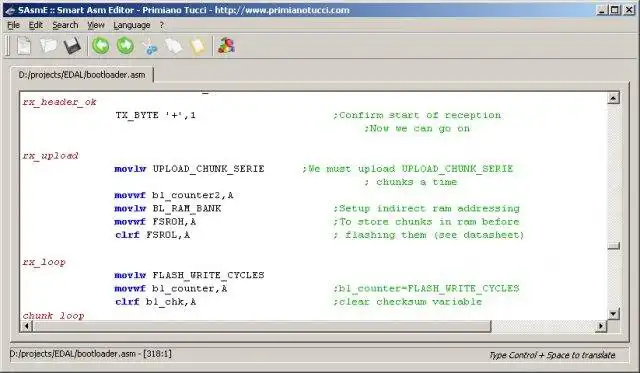Click the Cut scissors icon
This screenshot has width=640, height=373.
(x=150, y=46)
